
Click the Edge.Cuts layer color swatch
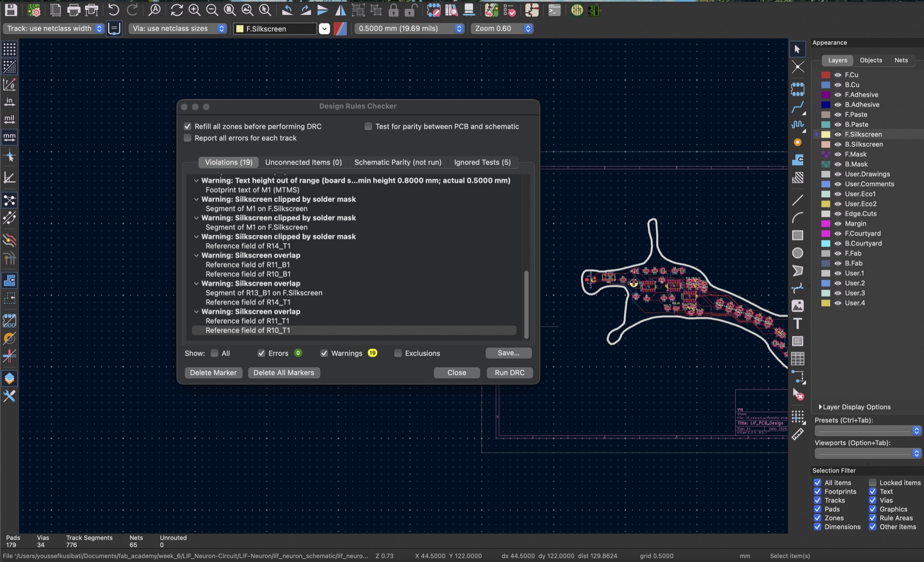click(x=826, y=214)
